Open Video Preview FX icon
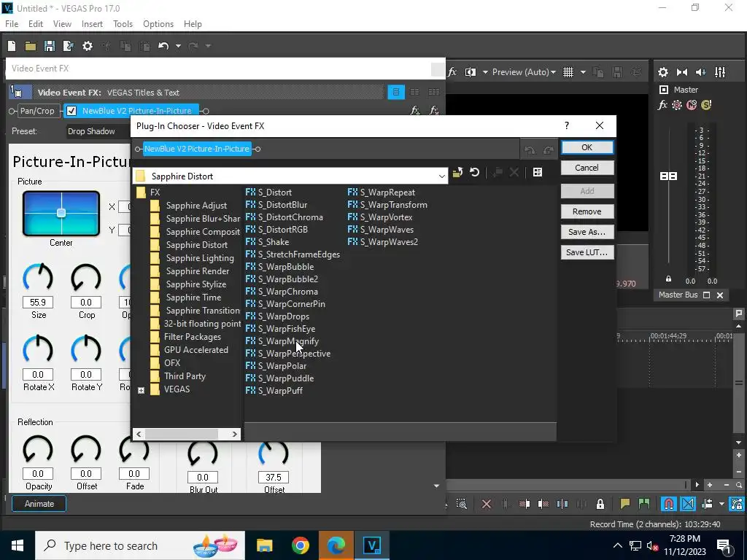Viewport: 747px width, 560px height. [x=452, y=72]
